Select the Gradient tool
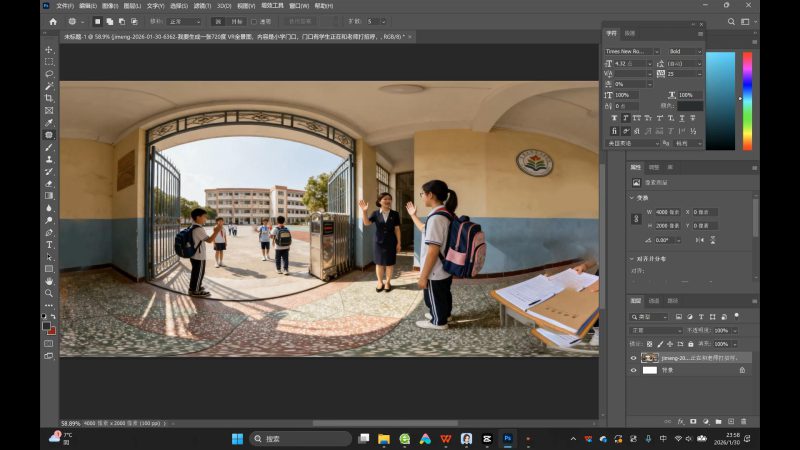 click(x=49, y=195)
